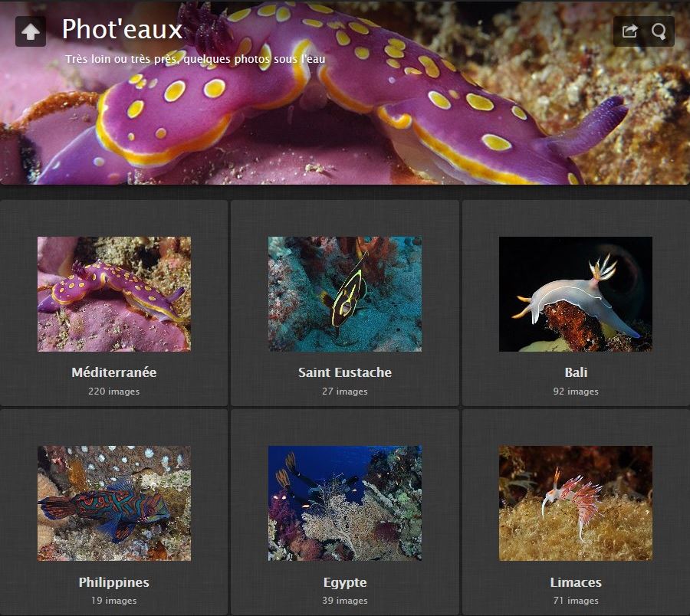Open the Méditerranée album thumbnail
This screenshot has height=616, width=690.
point(114,294)
